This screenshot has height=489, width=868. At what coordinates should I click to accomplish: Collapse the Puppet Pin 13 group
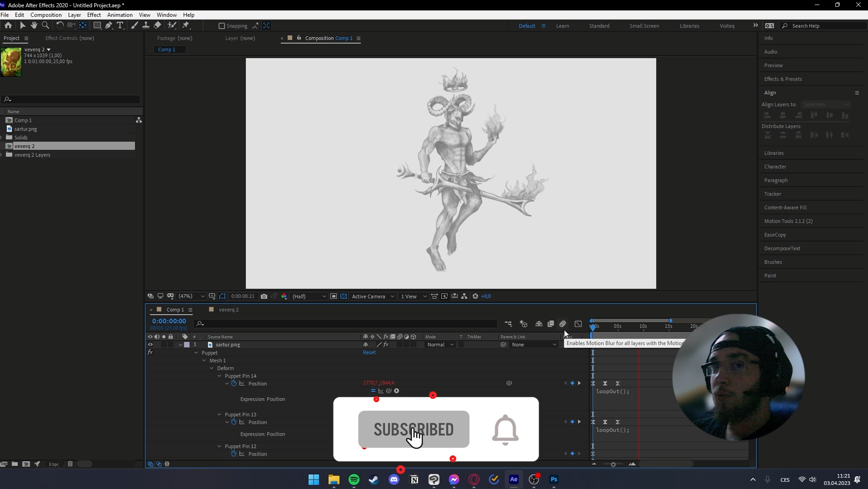coord(219,415)
